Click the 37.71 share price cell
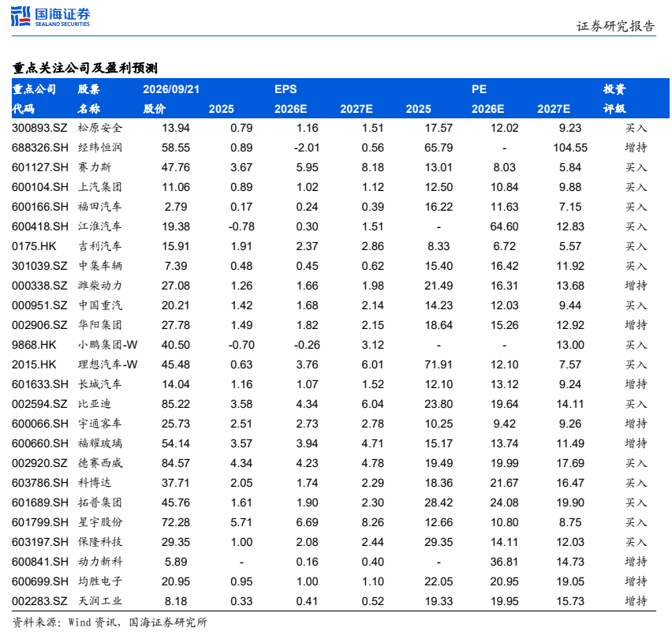 click(176, 483)
